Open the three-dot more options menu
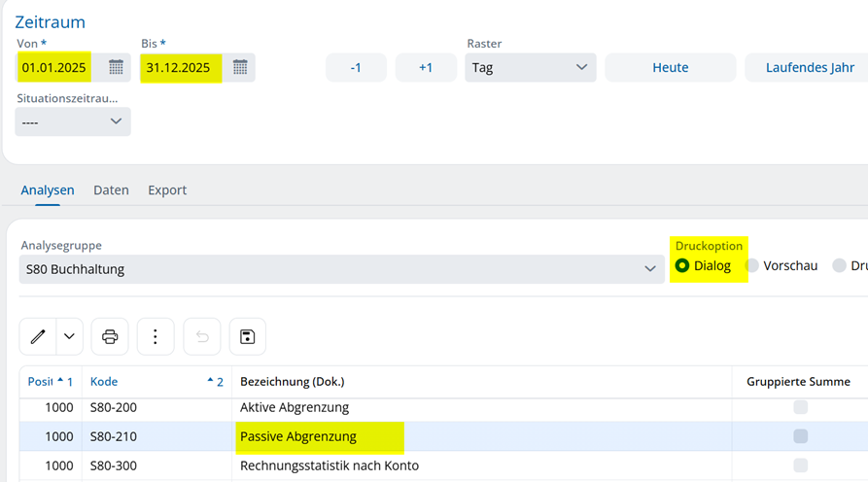The width and height of the screenshot is (868, 482). tap(156, 337)
